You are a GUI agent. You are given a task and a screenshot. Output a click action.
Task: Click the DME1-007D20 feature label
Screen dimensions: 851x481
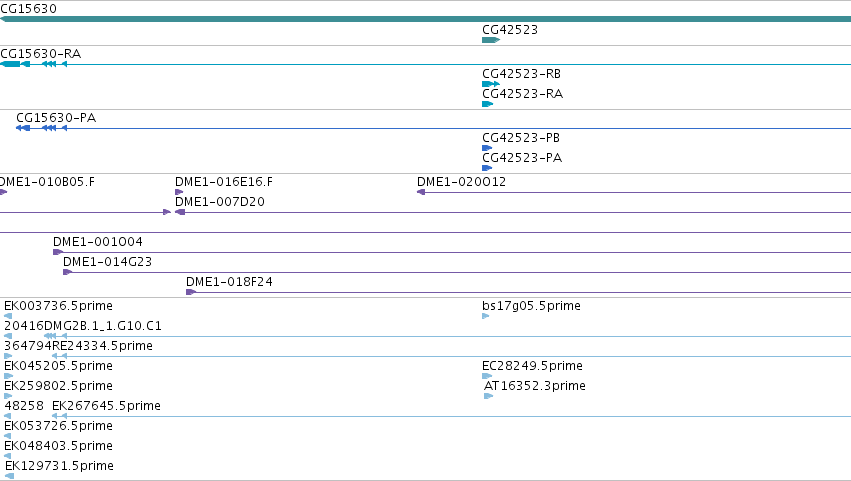pyautogui.click(x=220, y=202)
